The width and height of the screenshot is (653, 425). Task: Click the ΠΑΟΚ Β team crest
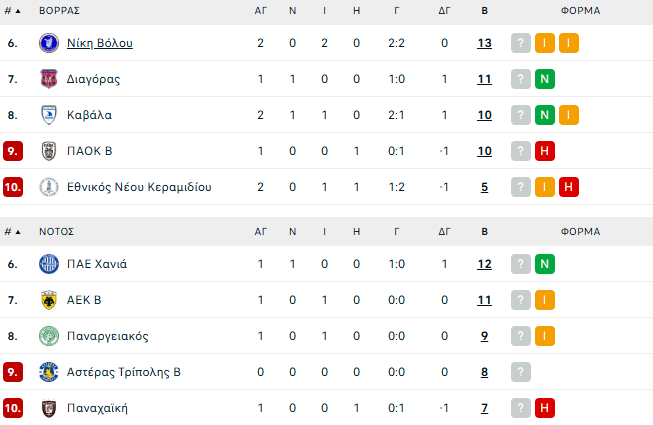pos(48,151)
